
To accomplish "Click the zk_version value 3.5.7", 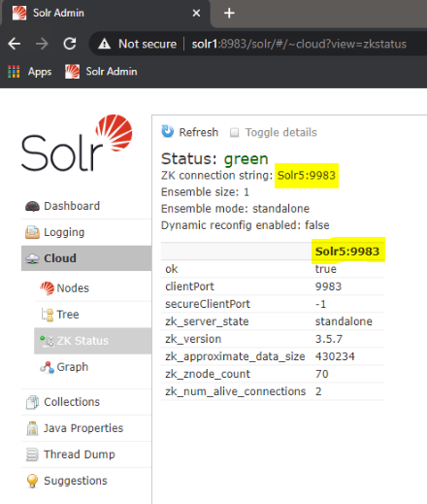I will coord(329,339).
